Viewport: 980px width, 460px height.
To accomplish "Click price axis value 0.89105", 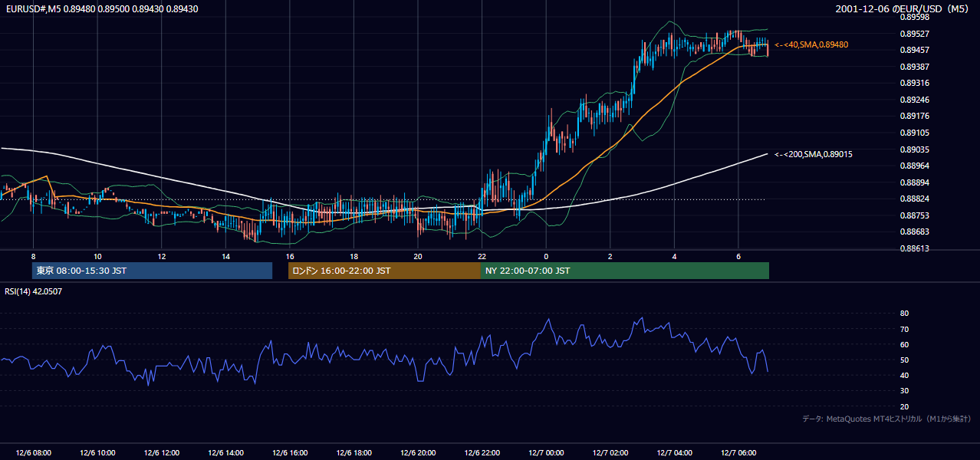I will pos(914,133).
